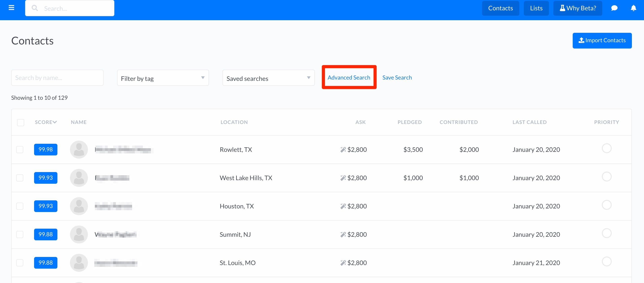Go to the Lists nav tab
The width and height of the screenshot is (644, 283).
tap(536, 8)
